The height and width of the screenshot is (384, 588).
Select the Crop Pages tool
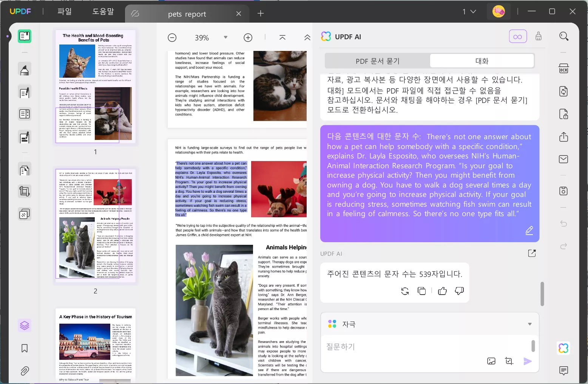[x=25, y=192]
